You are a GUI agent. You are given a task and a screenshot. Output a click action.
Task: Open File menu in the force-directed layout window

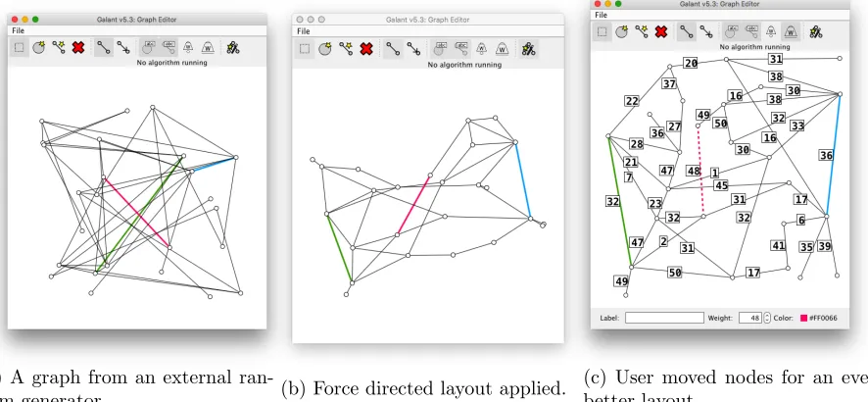(304, 31)
